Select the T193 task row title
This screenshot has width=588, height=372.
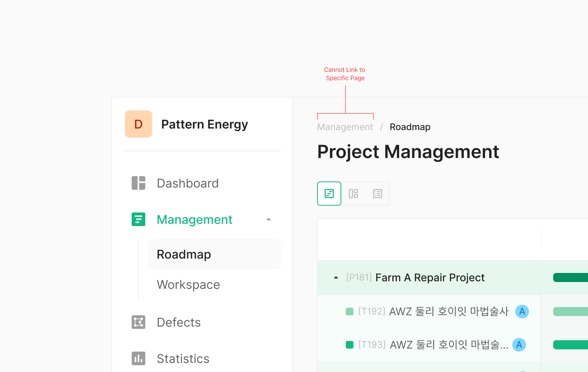tap(449, 345)
